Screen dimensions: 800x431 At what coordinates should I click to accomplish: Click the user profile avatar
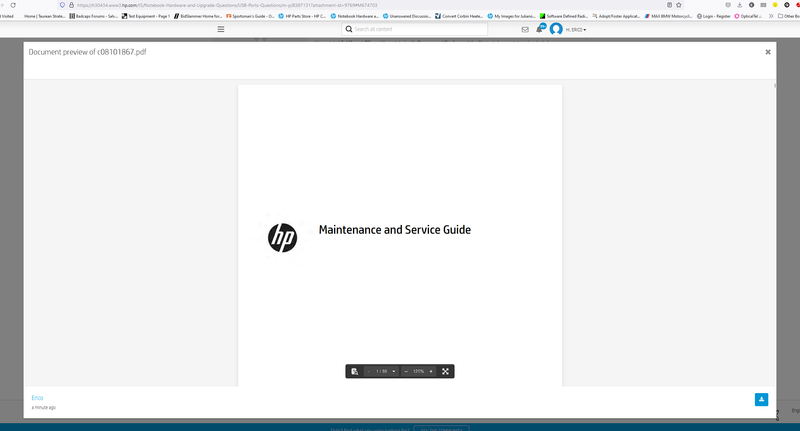coord(556,29)
